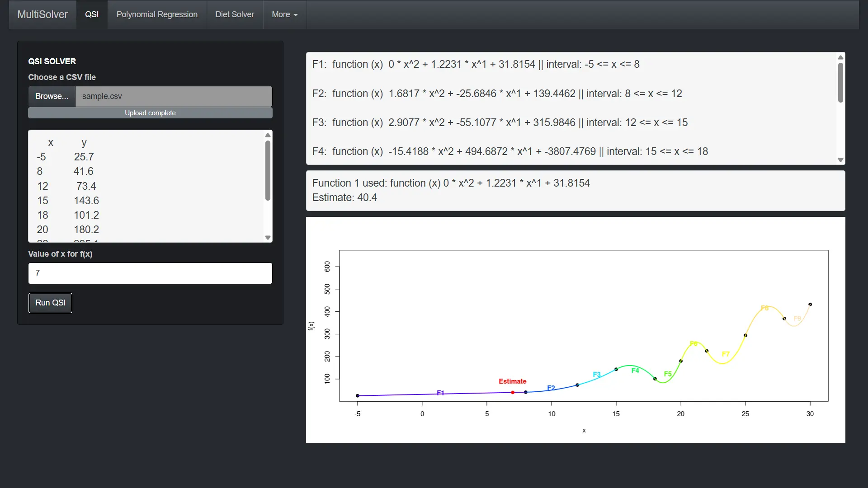Switch to the QSI tab
The width and height of the screenshot is (868, 488).
point(91,14)
